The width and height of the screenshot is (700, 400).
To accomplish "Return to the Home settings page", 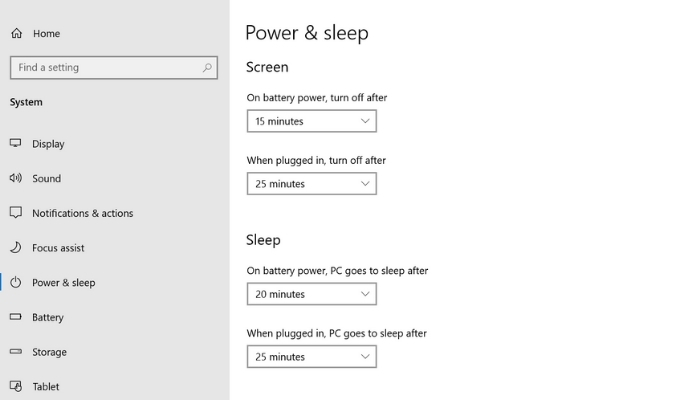I will pos(46,33).
